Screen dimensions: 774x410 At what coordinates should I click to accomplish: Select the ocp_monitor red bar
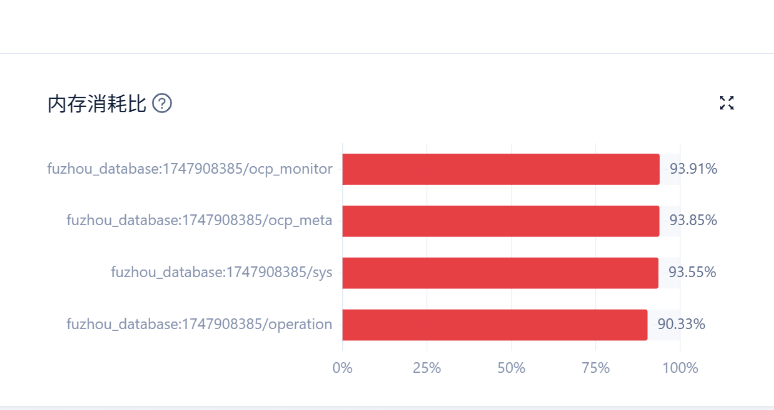point(501,169)
